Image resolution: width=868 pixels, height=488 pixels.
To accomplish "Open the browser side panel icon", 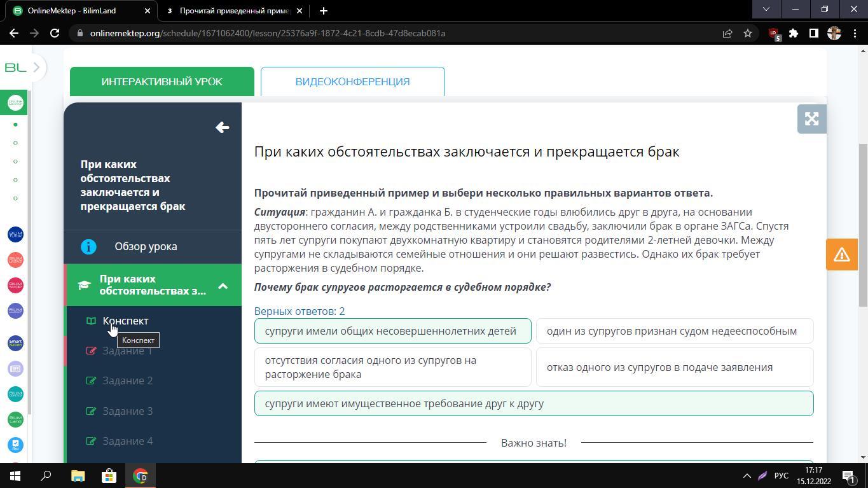I will [813, 33].
